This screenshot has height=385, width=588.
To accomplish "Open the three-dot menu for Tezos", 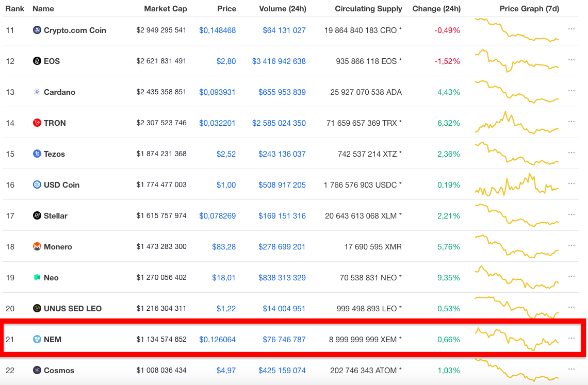I will click(571, 153).
